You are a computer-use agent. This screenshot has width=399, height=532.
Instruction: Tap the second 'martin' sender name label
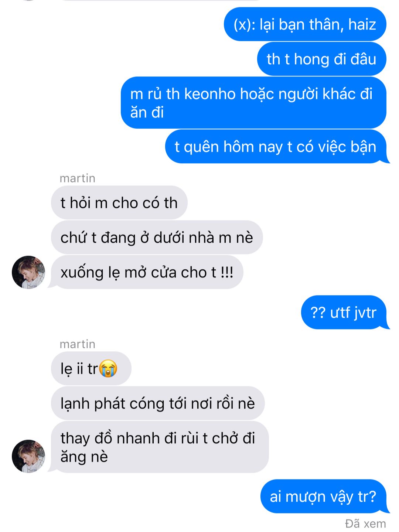tap(78, 344)
